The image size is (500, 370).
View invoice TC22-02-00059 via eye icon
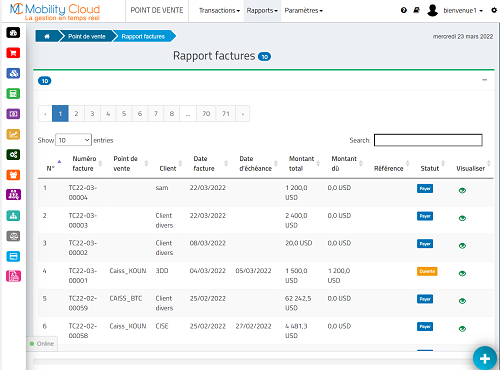(462, 301)
